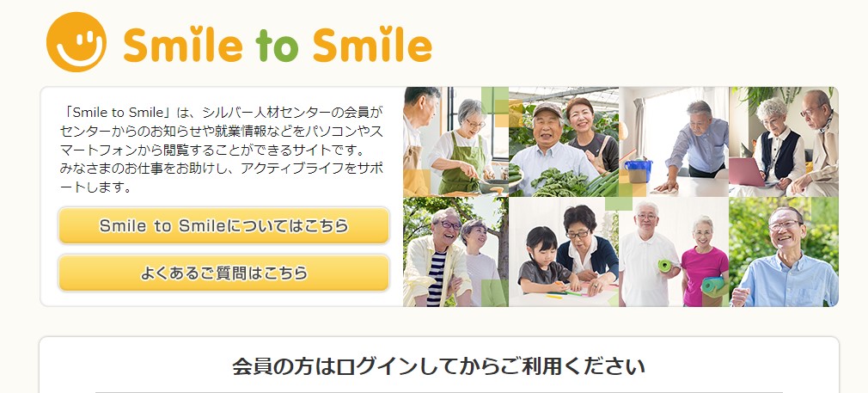
Task: Select the photo of couple cooking in kitchen
Action: click(455, 141)
